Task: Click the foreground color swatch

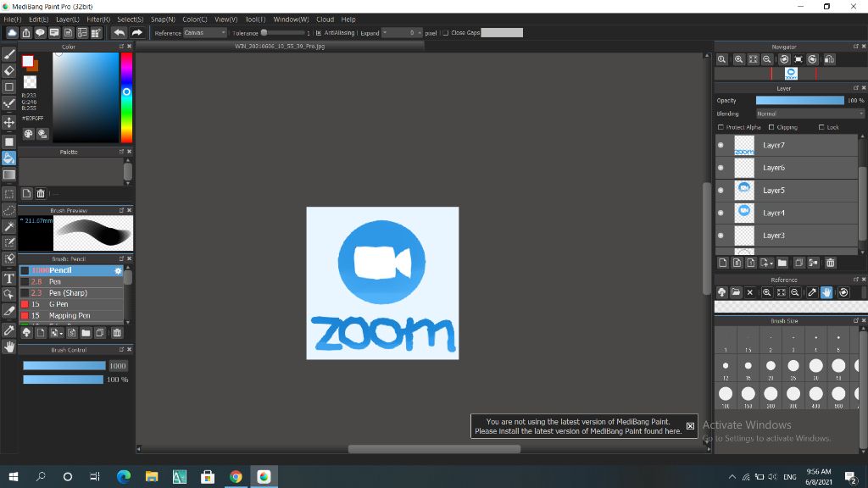Action: coord(28,61)
